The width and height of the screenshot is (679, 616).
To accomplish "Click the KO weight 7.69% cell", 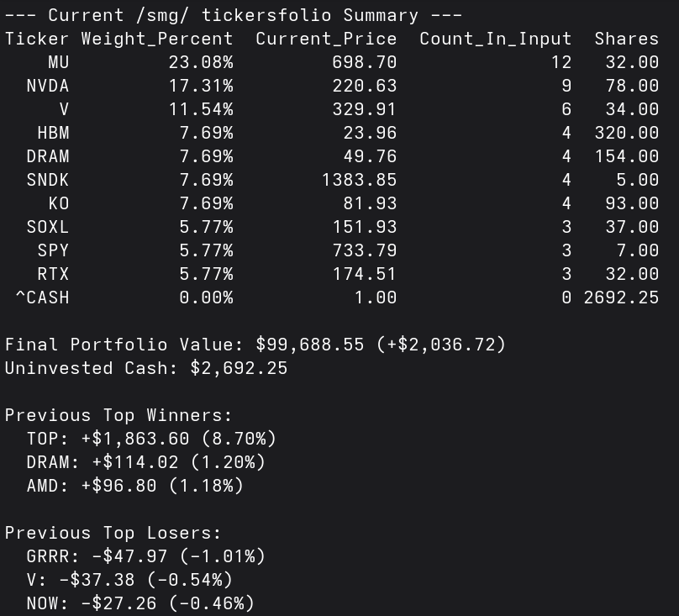I will (x=206, y=203).
